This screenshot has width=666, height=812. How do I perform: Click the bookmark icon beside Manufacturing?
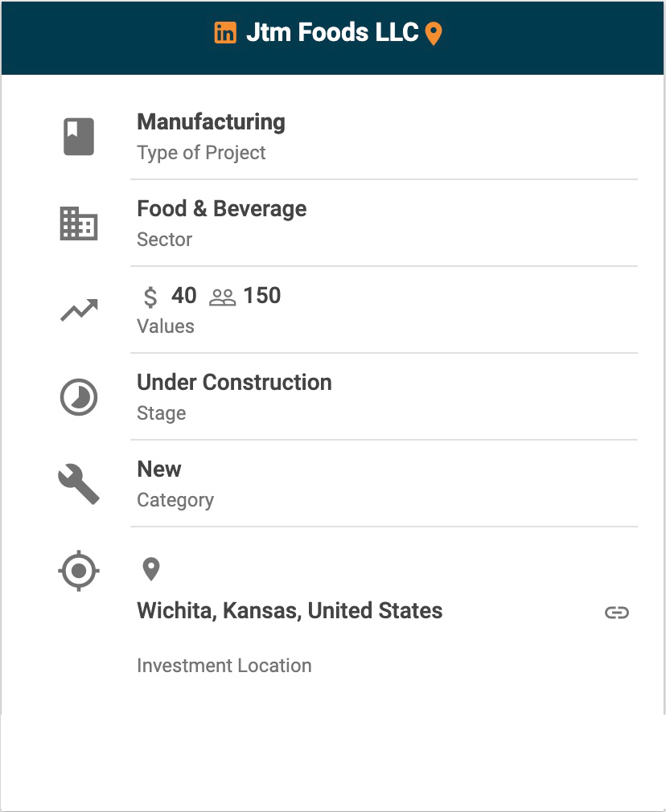[x=79, y=137]
